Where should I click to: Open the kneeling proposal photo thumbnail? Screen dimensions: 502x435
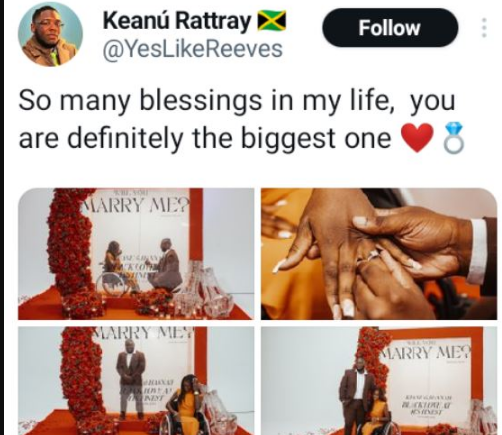136,254
